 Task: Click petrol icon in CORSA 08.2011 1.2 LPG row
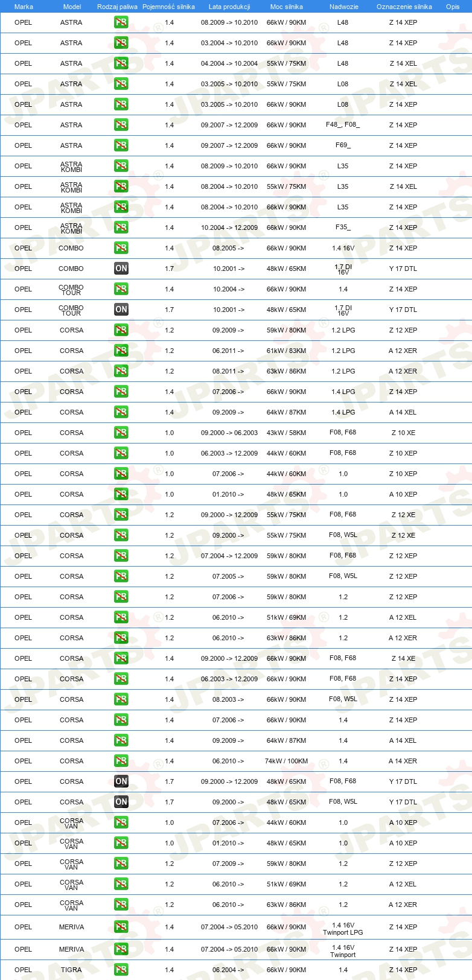click(121, 371)
